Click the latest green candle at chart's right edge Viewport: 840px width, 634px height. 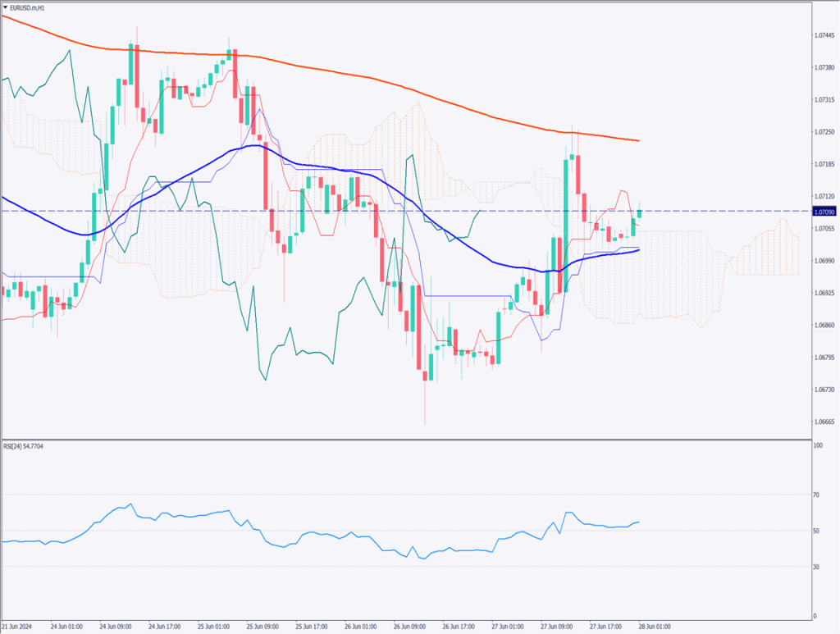[x=639, y=213]
